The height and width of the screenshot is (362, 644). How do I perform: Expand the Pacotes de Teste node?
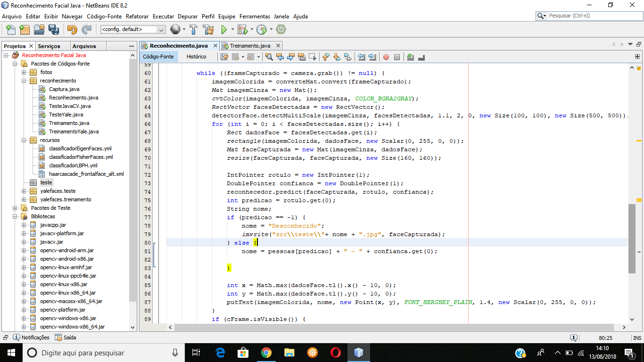[x=15, y=208]
